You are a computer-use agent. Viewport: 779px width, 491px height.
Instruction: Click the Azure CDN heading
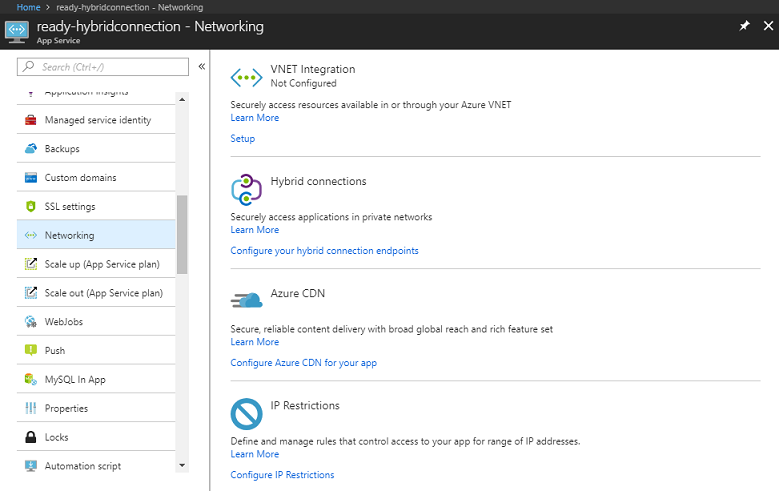[298, 293]
